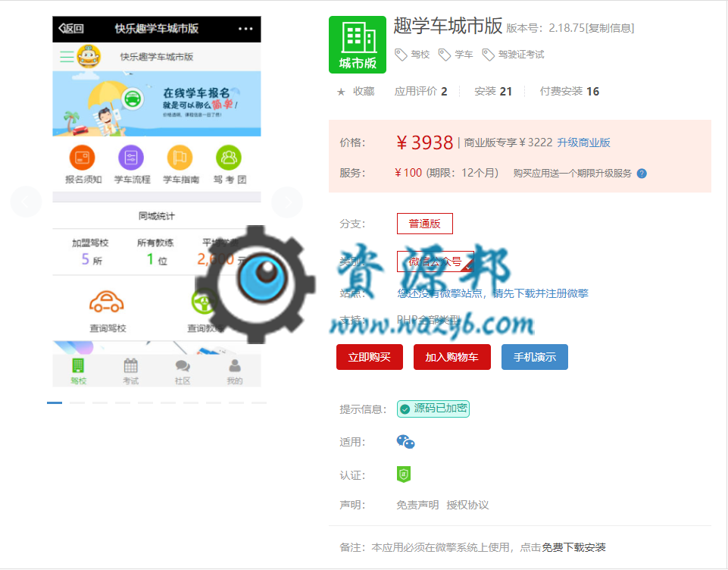The height and width of the screenshot is (570, 728).
Task: Click the 免费下载安装 link
Action: 574,547
